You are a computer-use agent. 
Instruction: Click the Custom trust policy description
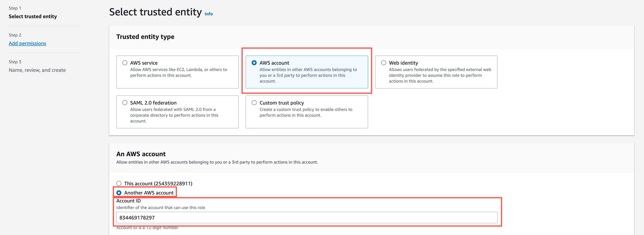(x=306, y=112)
